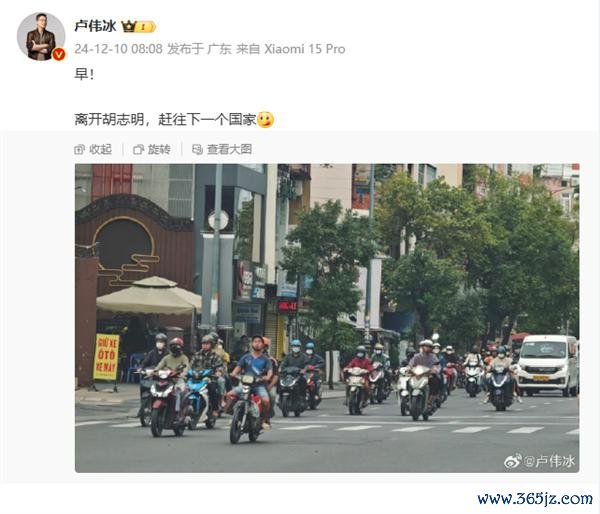This screenshot has height=514, width=600.
Task: Open the 卢伟冰 profile avatar
Action: 41,36
